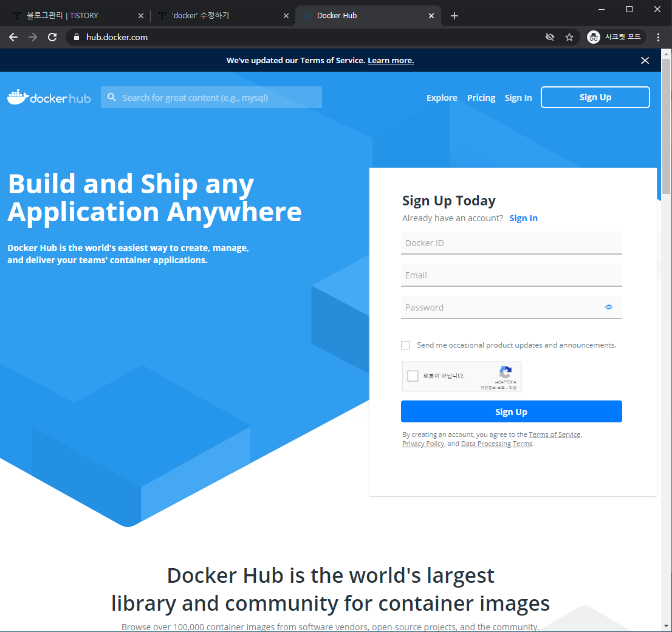
Task: Maximize the Chrome window
Action: coord(629,9)
